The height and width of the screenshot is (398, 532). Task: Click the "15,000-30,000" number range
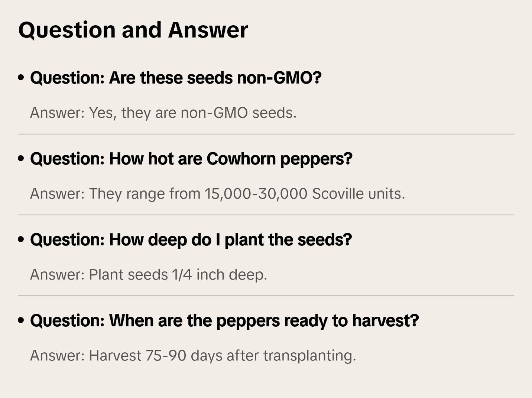(256, 194)
